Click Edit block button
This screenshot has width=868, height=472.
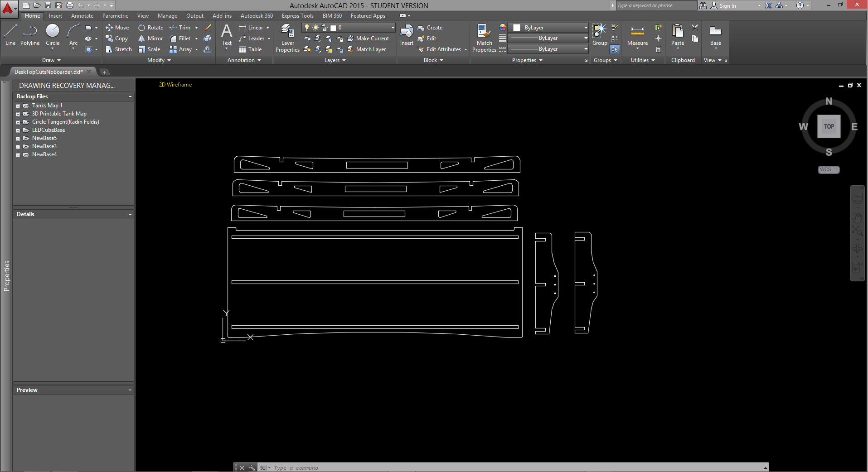click(427, 39)
